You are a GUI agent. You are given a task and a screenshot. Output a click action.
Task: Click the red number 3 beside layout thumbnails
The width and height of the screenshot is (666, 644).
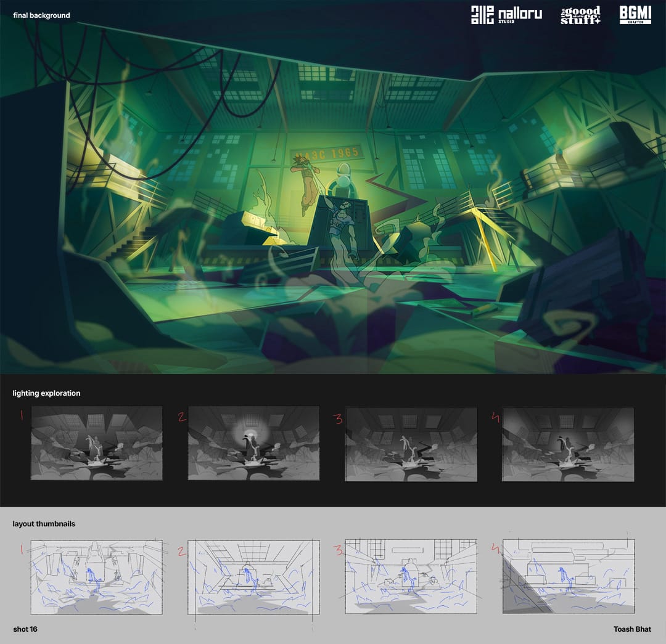pos(337,550)
